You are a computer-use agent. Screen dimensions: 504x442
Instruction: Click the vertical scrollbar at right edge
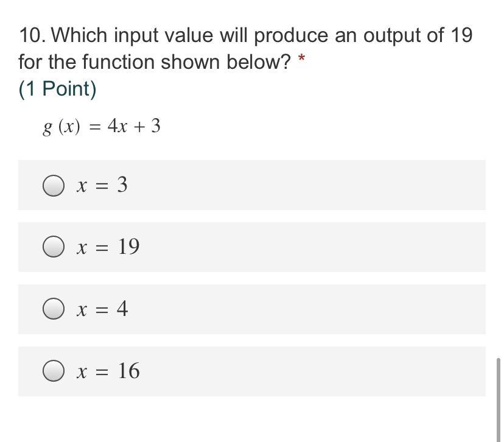tap(499, 396)
